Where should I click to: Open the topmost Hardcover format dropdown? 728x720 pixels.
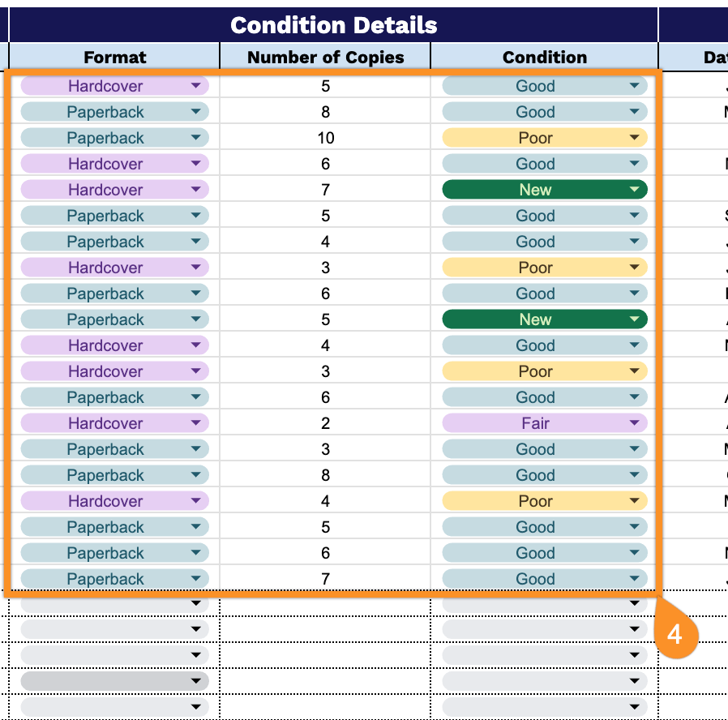pyautogui.click(x=195, y=86)
